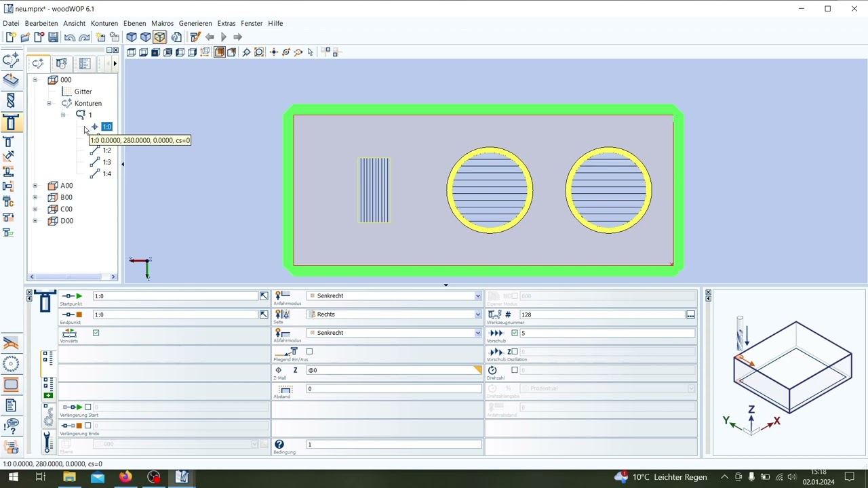Switch to the wireframe 3D cube view
The image size is (868, 488).
click(x=159, y=37)
